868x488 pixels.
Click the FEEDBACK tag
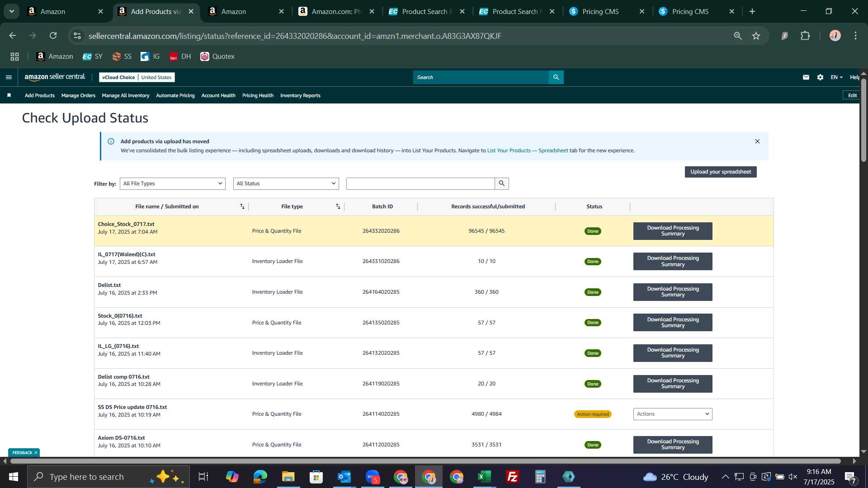click(x=22, y=453)
